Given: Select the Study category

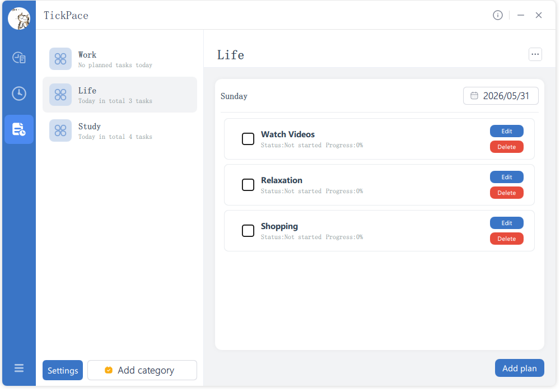Looking at the screenshot, I should pyautogui.click(x=120, y=130).
